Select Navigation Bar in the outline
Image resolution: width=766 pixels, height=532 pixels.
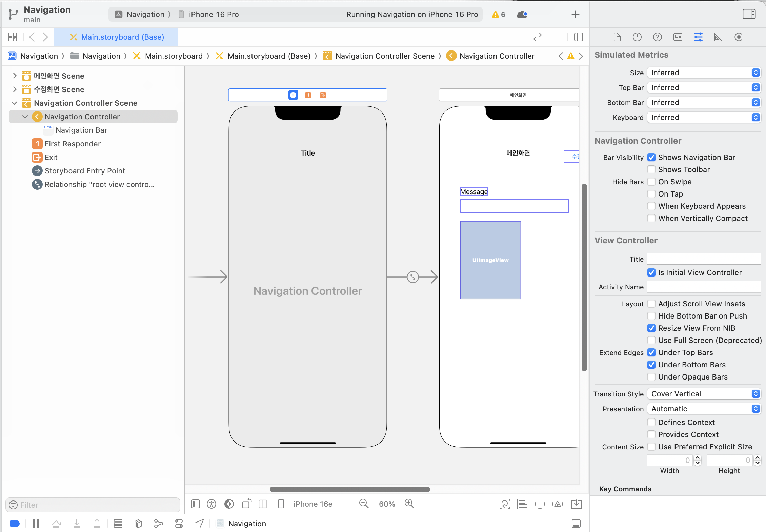point(81,130)
